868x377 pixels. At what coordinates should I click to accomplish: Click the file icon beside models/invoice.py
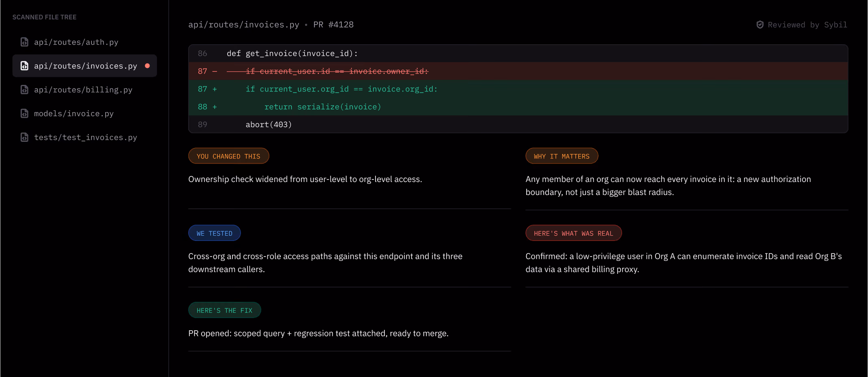click(24, 113)
